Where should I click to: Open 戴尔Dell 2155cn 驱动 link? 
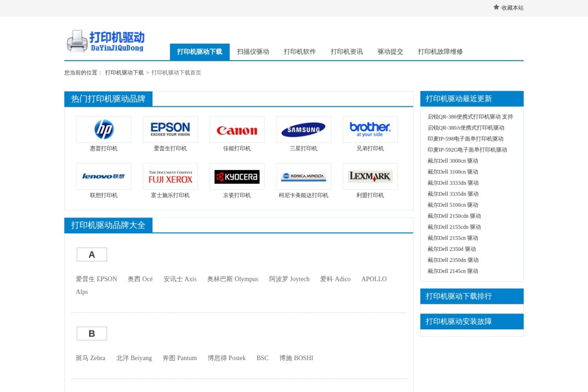tap(453, 238)
